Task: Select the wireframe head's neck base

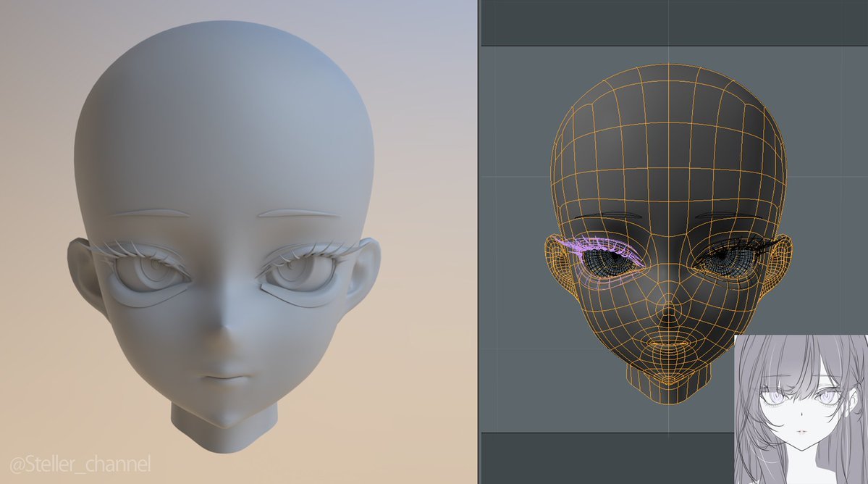Action: [668, 388]
